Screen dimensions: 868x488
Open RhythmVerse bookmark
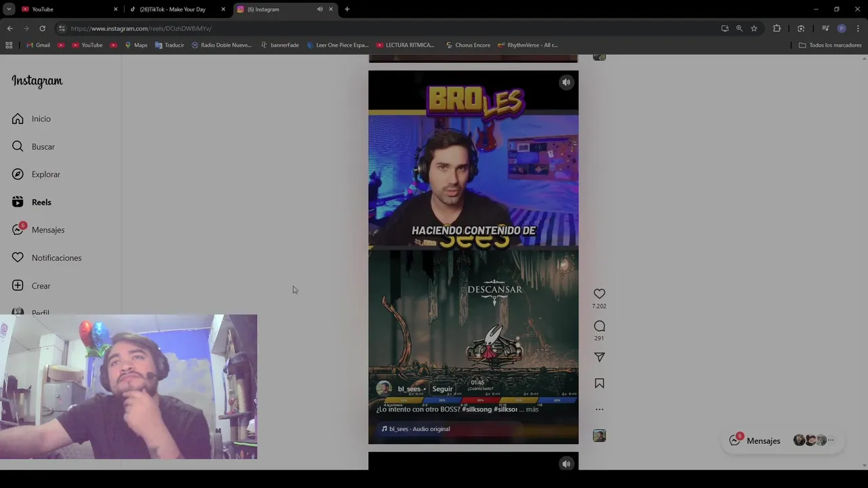point(528,45)
